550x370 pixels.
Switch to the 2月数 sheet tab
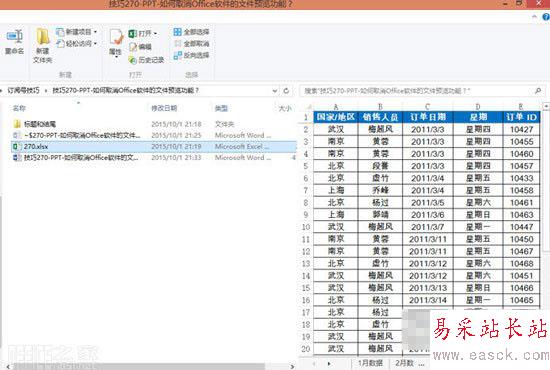(404, 363)
